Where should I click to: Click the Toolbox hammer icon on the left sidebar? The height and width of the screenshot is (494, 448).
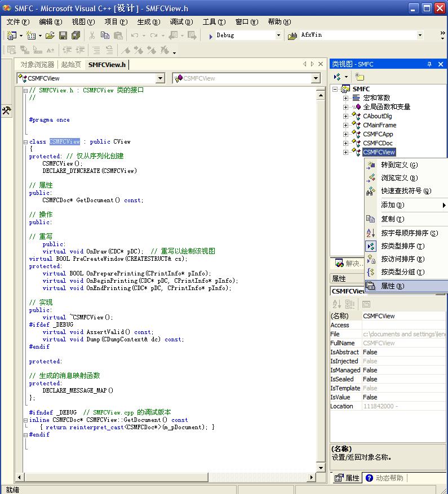coord(6,110)
